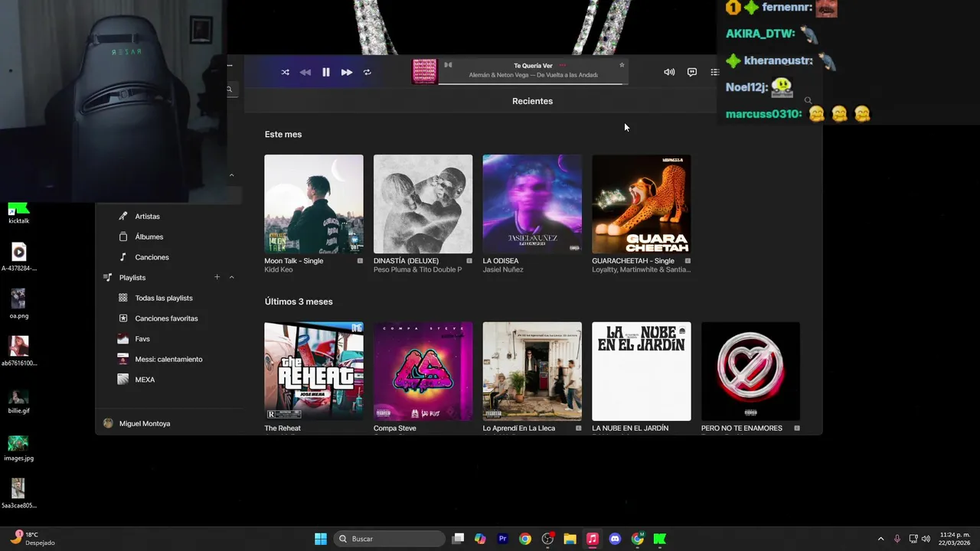
Task: Click the now-playing album art thumbnail
Action: pos(425,72)
